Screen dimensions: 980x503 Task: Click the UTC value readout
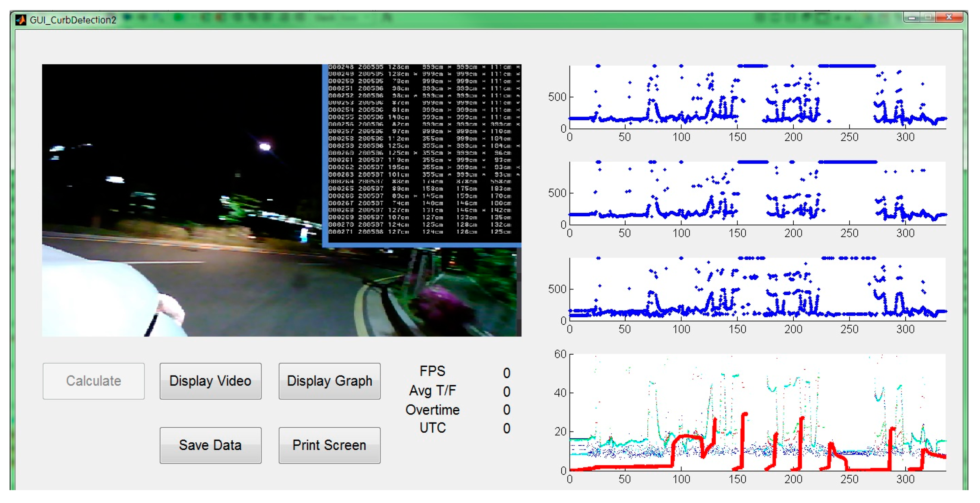(x=506, y=428)
